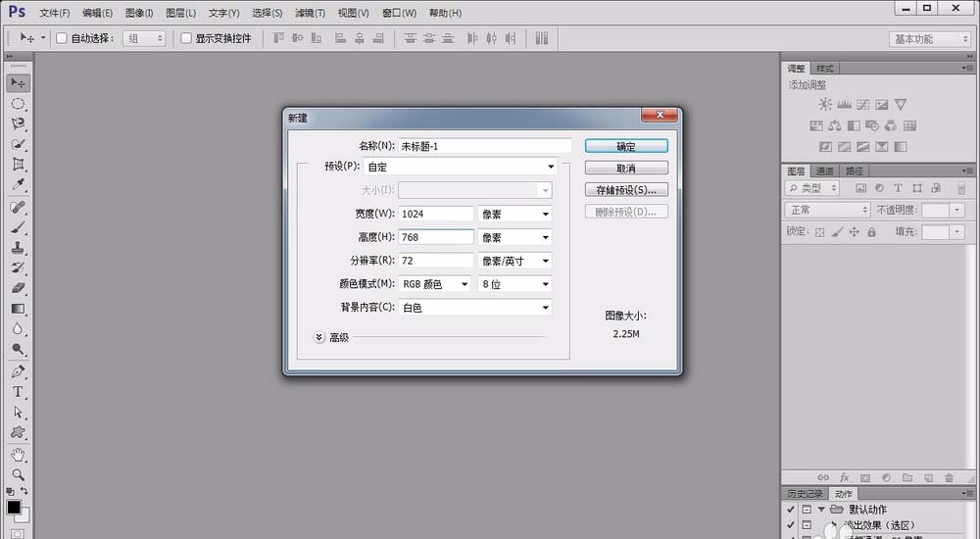Screen dimensions: 980x539
Task: Select the Brush tool
Action: (18, 227)
